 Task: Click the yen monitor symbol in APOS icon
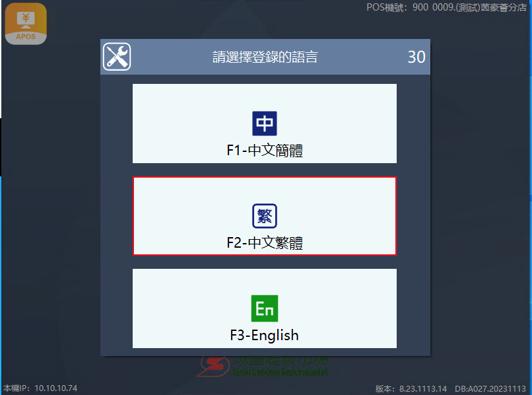[26, 20]
